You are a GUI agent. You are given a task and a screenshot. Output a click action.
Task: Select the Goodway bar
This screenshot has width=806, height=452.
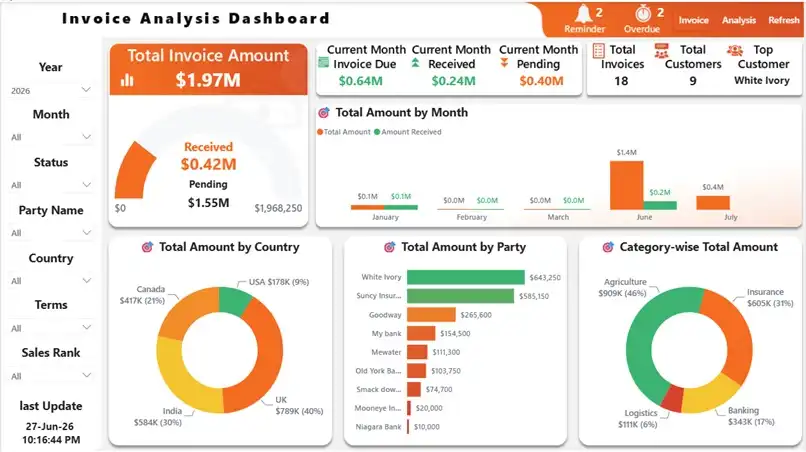click(431, 315)
